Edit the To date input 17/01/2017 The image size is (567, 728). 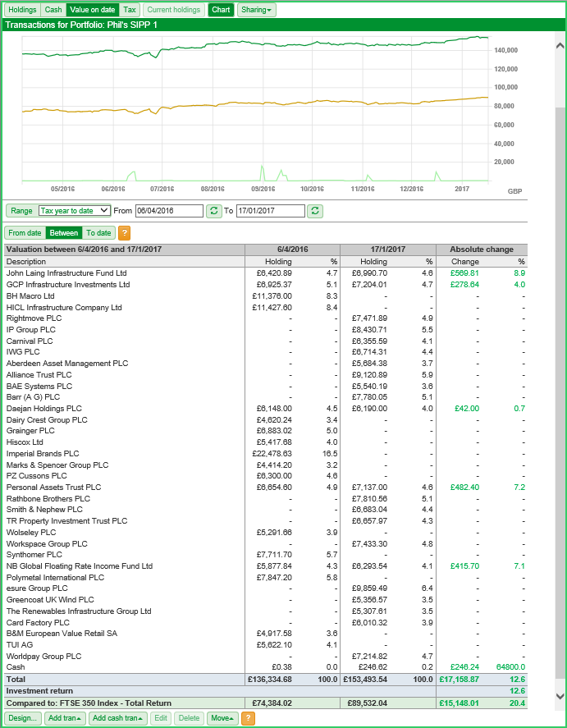pyautogui.click(x=271, y=211)
